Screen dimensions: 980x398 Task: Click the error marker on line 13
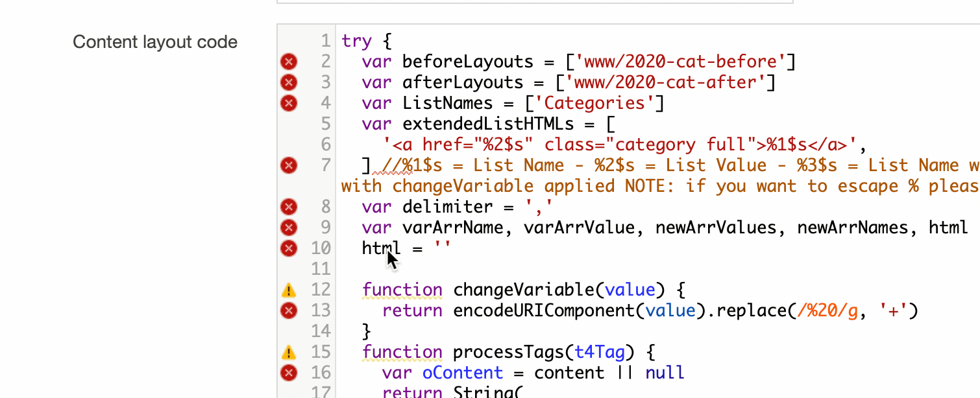click(x=288, y=310)
